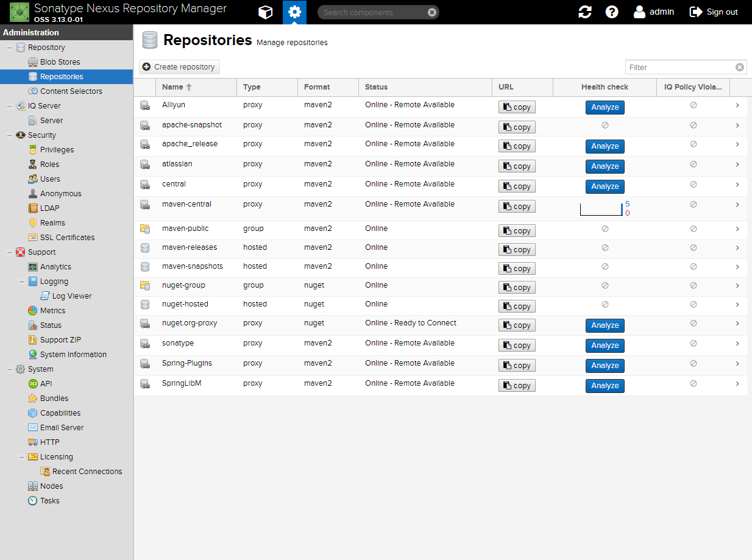
Task: Open the admin user account
Action: coord(654,12)
